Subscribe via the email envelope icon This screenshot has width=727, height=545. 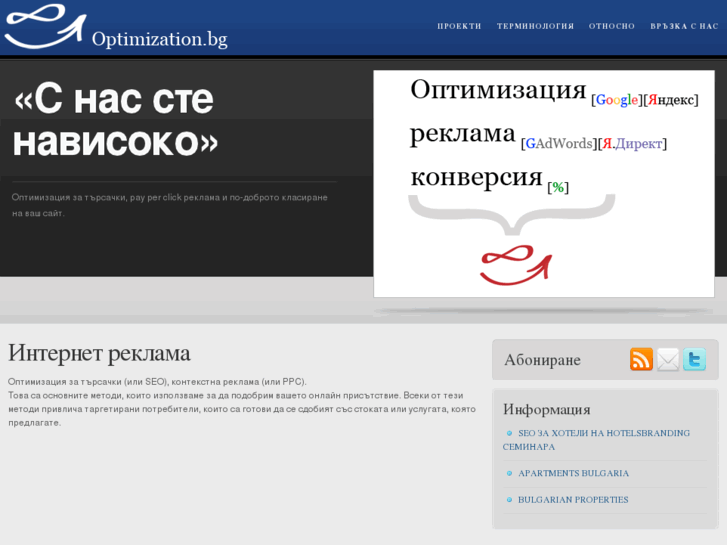point(668,359)
